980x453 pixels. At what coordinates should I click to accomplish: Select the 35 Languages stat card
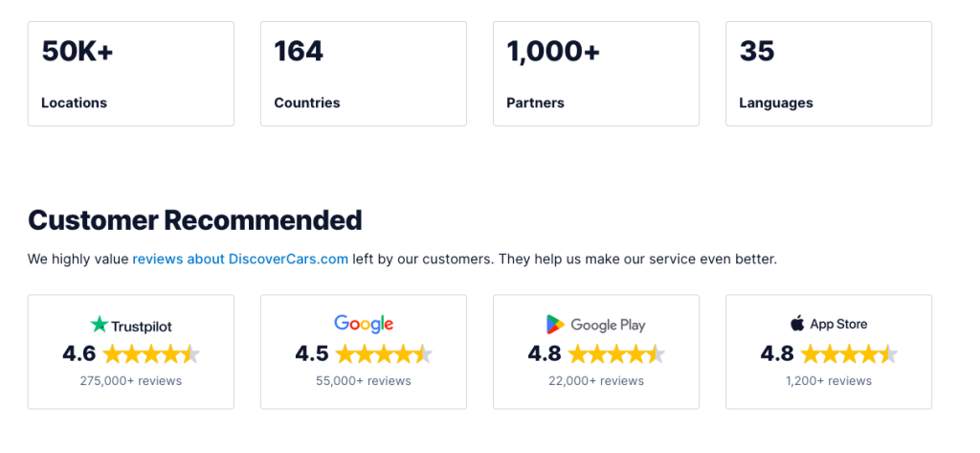pos(828,74)
